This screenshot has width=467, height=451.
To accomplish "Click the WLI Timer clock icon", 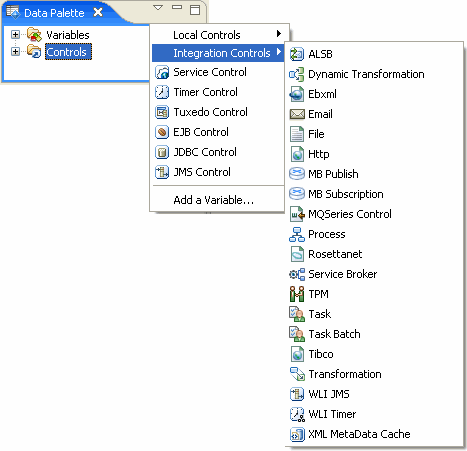I will (297, 414).
